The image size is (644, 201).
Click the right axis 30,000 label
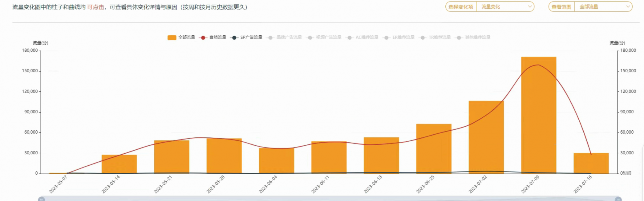tap(627, 153)
